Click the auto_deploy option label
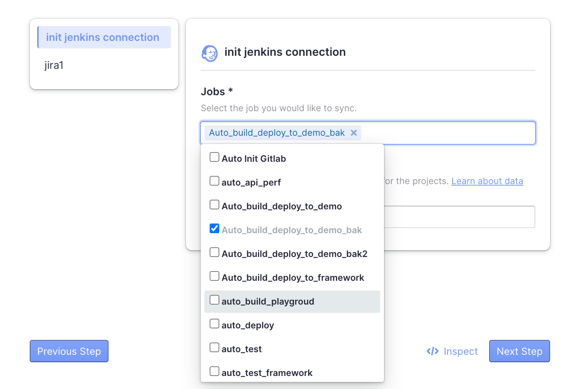This screenshot has height=389, width=588. 248,325
